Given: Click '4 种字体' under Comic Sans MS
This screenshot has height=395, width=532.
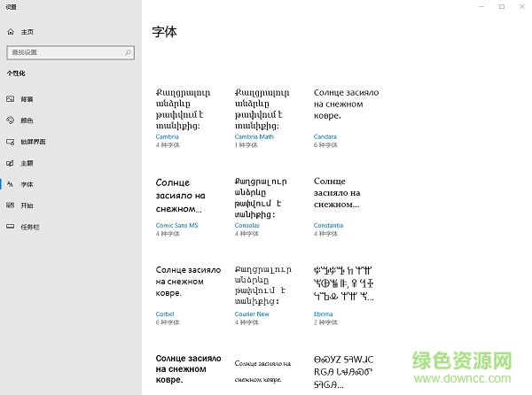Looking at the screenshot, I should tap(168, 234).
